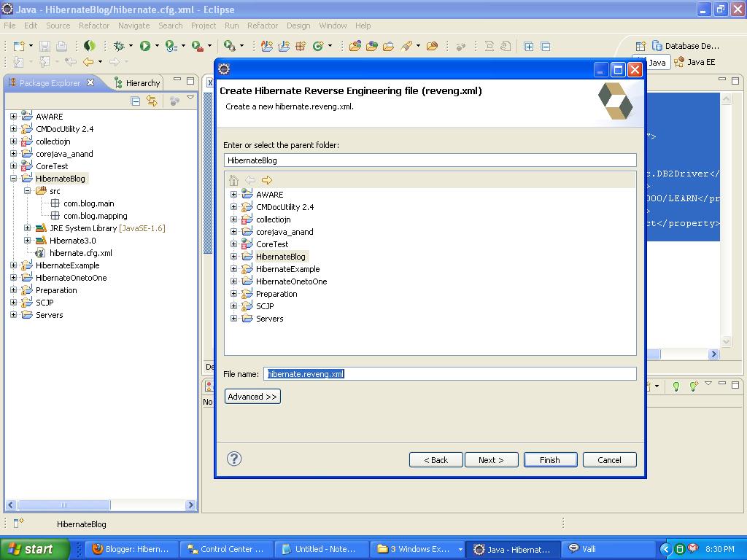This screenshot has height=560, width=747.
Task: Open the Open Perspective icon
Action: click(640, 46)
